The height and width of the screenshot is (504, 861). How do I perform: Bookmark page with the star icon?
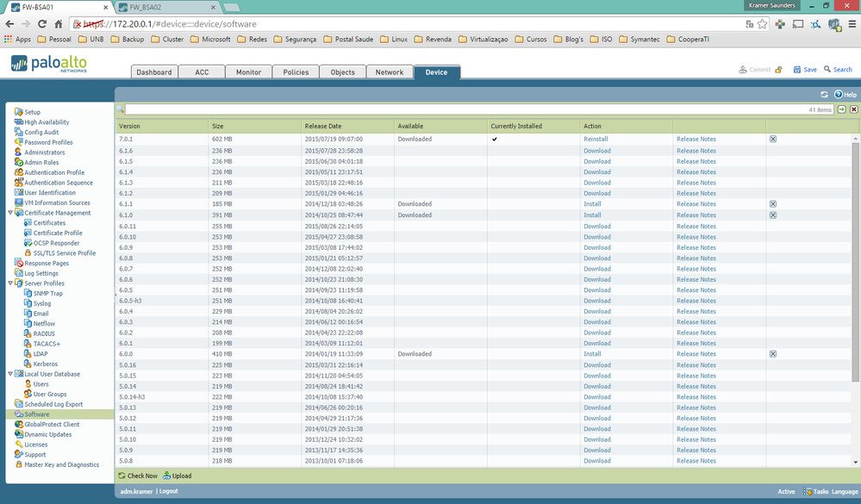tap(762, 24)
